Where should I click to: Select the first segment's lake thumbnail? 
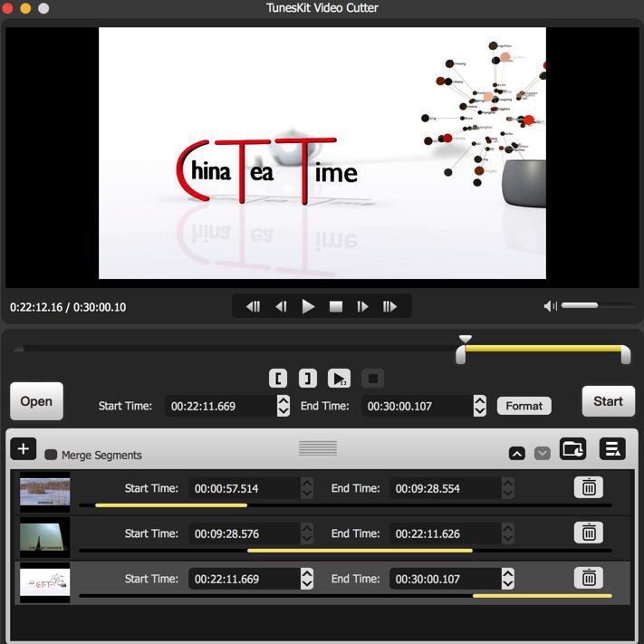(x=44, y=492)
